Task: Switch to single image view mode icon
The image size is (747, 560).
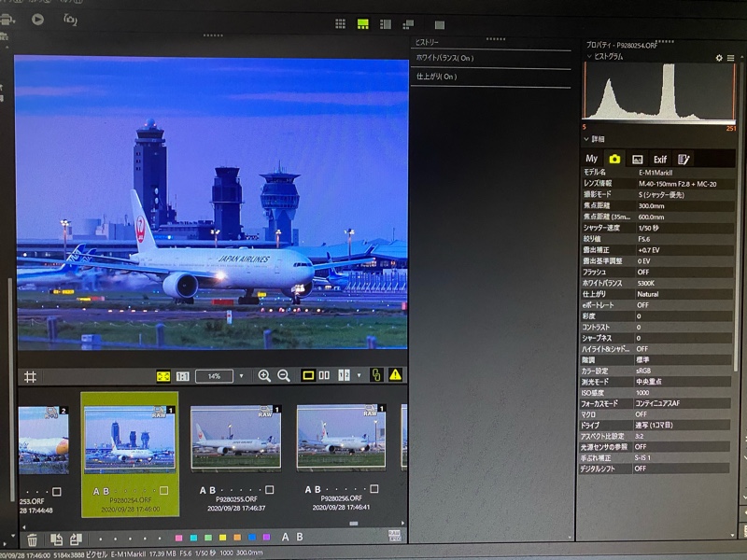Action: [x=440, y=25]
